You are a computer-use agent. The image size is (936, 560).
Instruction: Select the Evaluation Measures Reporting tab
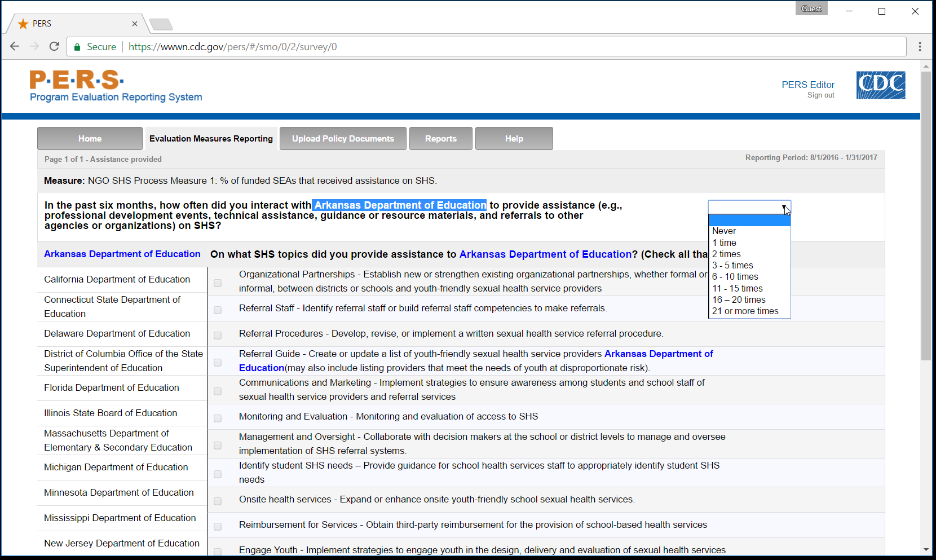211,139
